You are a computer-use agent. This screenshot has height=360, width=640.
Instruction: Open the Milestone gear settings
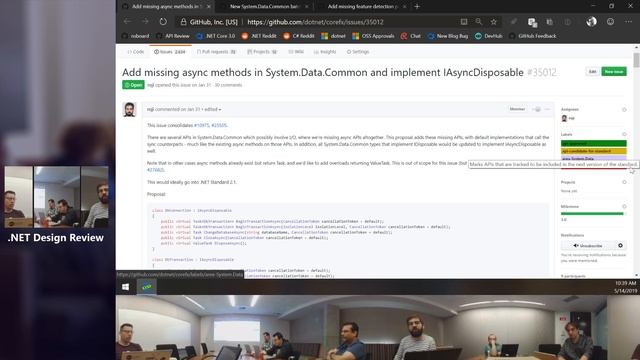click(624, 207)
